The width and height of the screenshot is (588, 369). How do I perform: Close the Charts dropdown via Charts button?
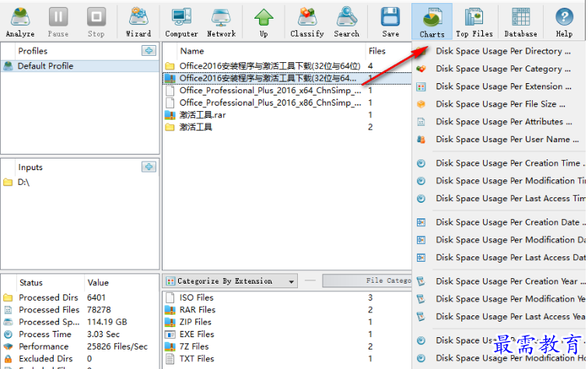pos(432,22)
